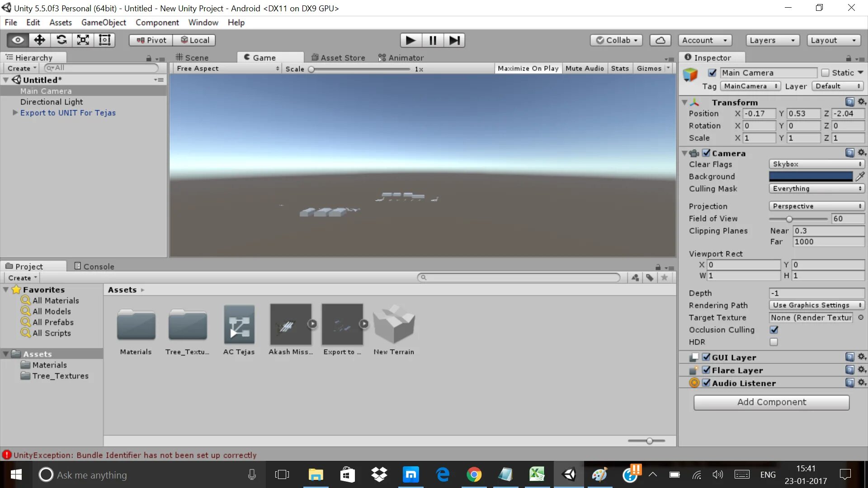868x488 pixels.
Task: Switch to the Scene tab
Action: point(193,57)
